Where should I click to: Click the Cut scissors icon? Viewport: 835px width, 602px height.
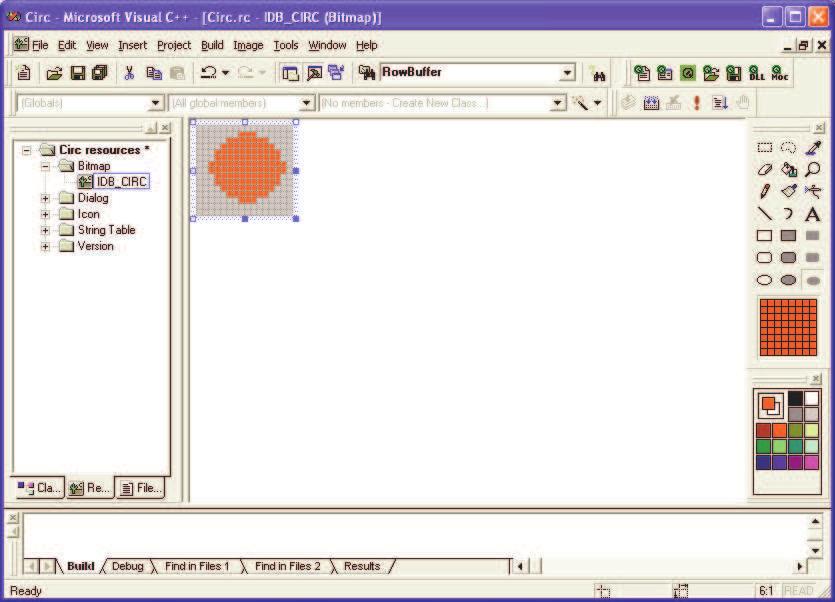pos(129,72)
